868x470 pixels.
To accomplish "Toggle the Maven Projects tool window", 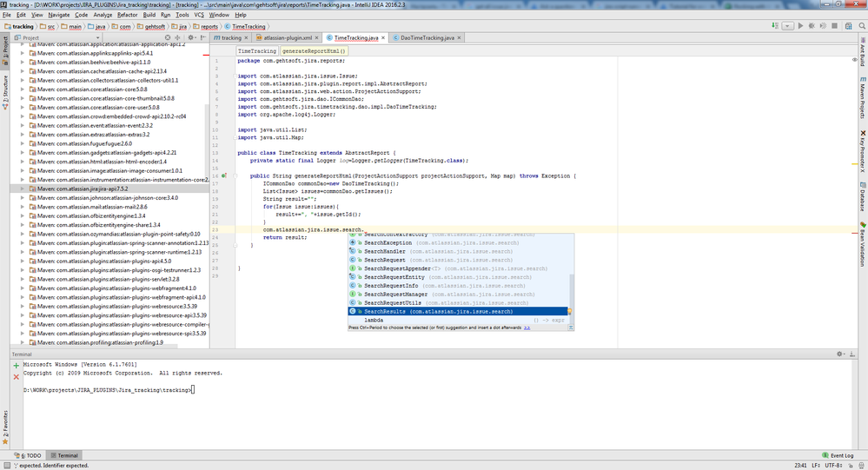I will pyautogui.click(x=863, y=97).
